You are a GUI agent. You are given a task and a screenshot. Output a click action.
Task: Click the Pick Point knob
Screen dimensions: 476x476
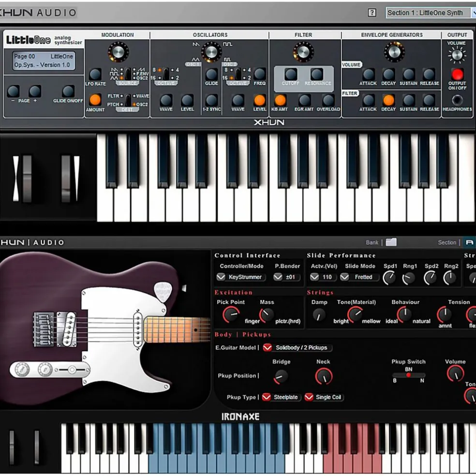(x=231, y=315)
